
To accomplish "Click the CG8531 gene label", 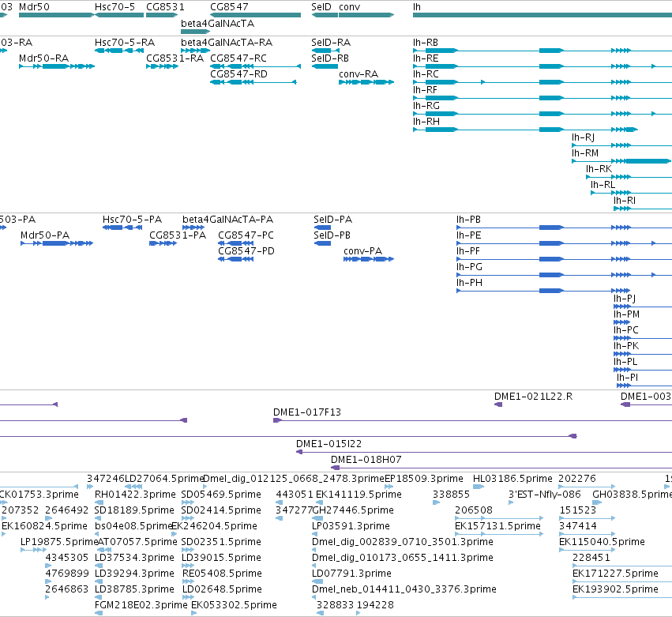I will click(x=165, y=7).
